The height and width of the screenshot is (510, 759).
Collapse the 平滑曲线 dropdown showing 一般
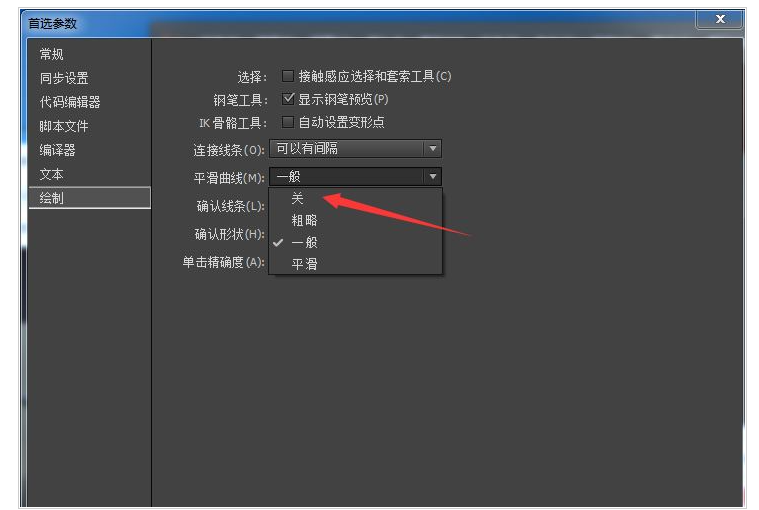tap(355, 177)
